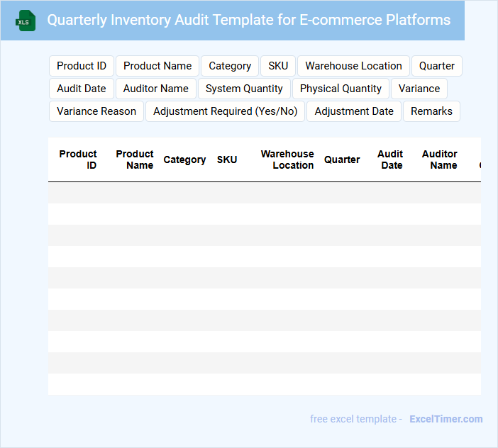Pick the Quarter tag chip
This screenshot has height=448, width=498.
[x=436, y=66]
